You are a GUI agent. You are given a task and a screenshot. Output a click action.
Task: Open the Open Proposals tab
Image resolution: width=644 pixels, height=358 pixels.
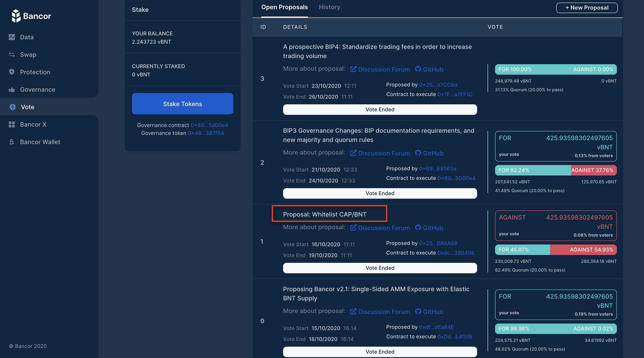click(284, 7)
